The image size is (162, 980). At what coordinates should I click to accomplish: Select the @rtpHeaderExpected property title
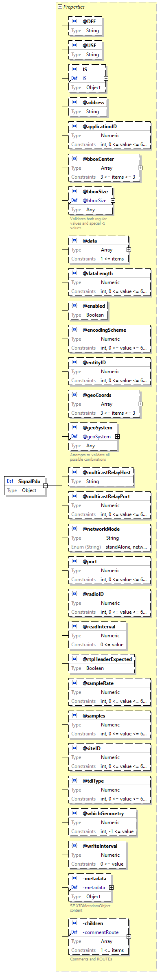107,659
